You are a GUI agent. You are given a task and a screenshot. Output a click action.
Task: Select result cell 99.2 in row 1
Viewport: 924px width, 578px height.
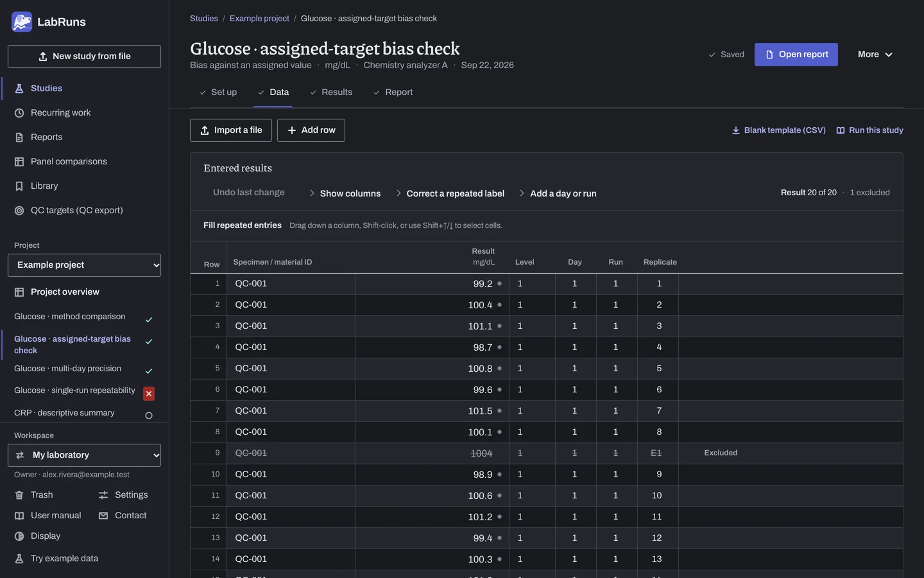click(432, 284)
